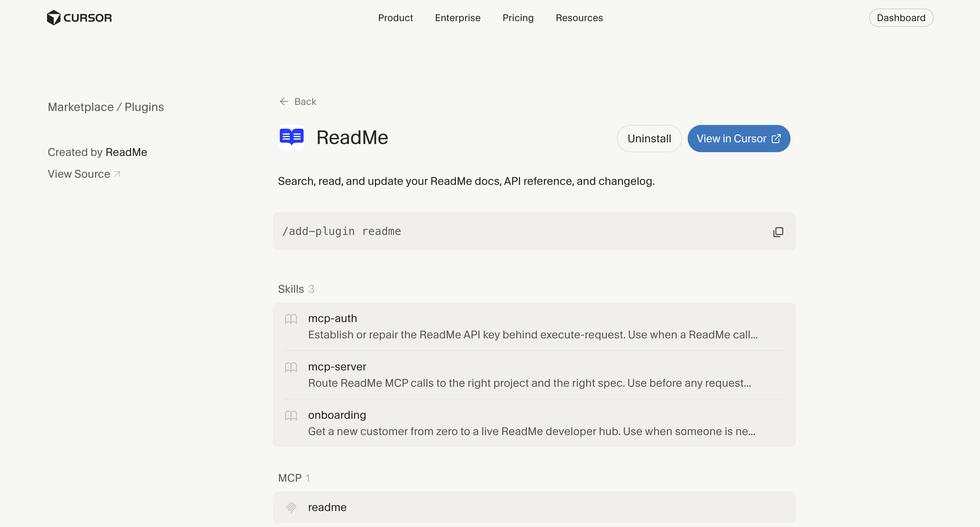980x527 pixels.
Task: Open the Dashboard
Action: pyautogui.click(x=901, y=18)
